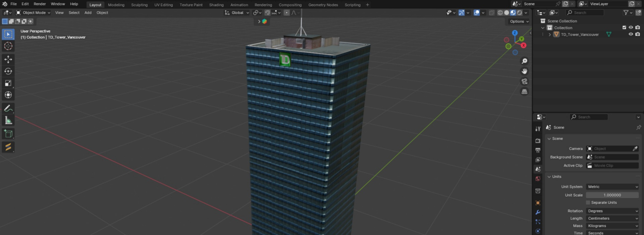644x235 pixels.
Task: Select the Rotate tool
Action: pyautogui.click(x=8, y=71)
